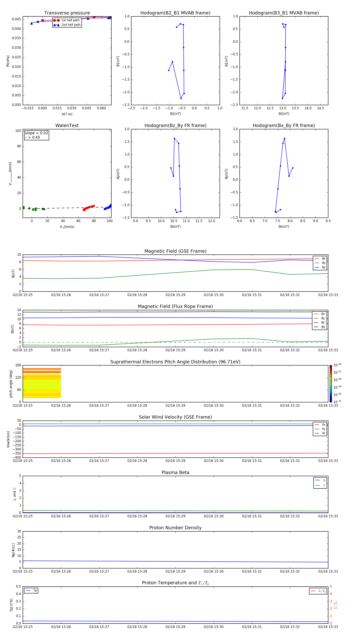Click the '2nd half path' legend entry
This screenshot has width=351, height=644.
(67, 25)
